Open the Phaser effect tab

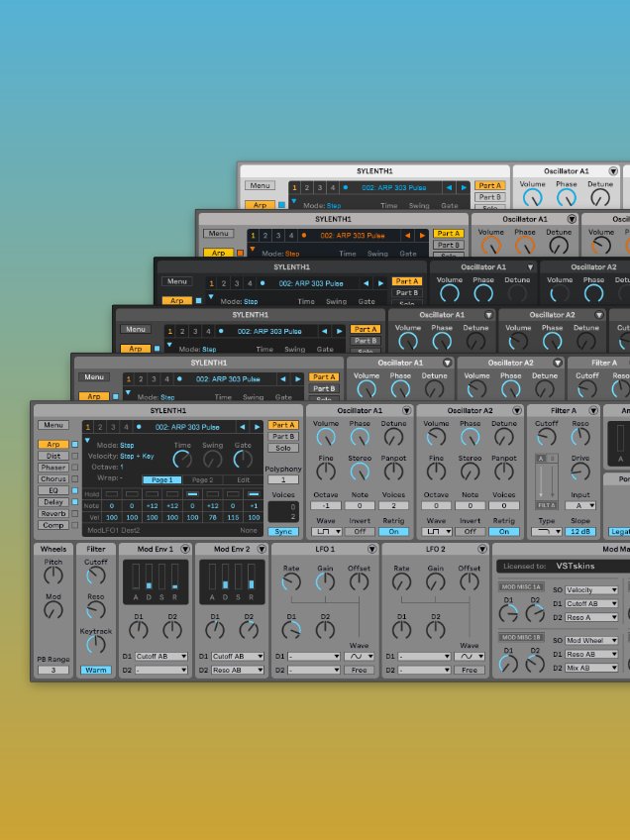pos(53,468)
